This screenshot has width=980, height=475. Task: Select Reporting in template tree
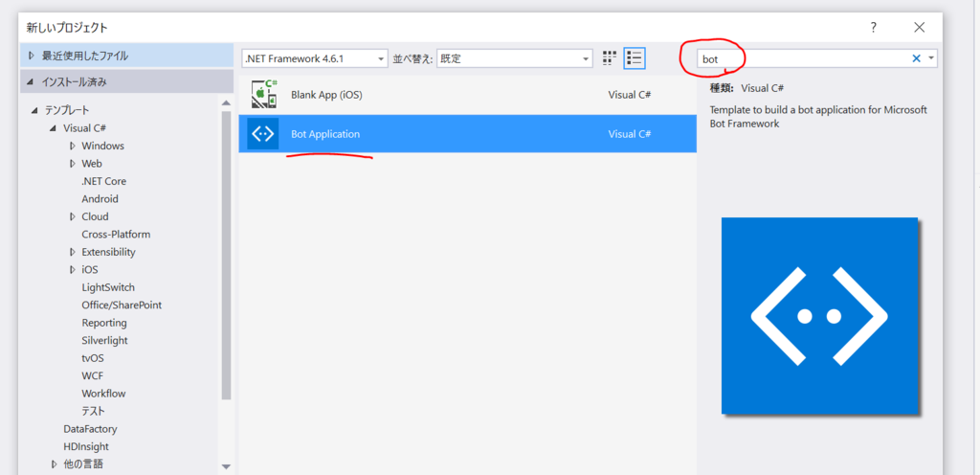point(104,323)
